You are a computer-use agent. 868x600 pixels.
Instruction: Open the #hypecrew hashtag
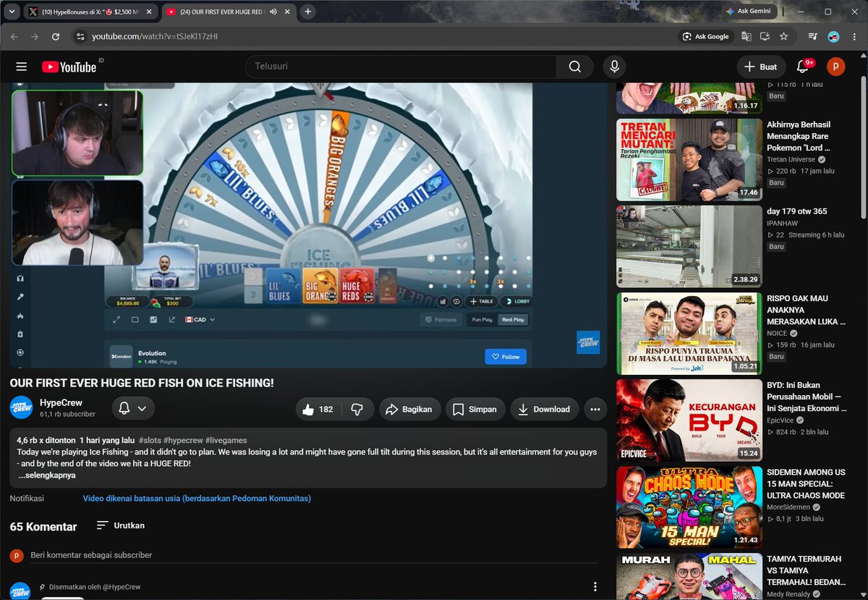click(x=182, y=440)
